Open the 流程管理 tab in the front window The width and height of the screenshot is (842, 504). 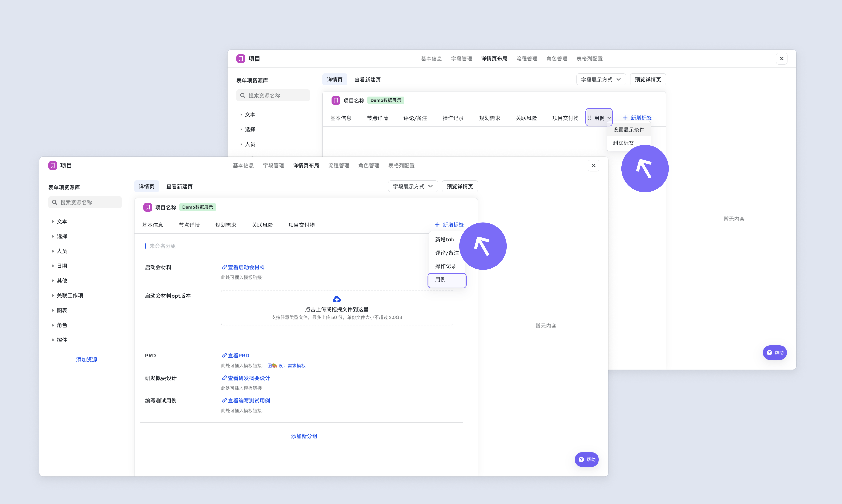pyautogui.click(x=339, y=165)
